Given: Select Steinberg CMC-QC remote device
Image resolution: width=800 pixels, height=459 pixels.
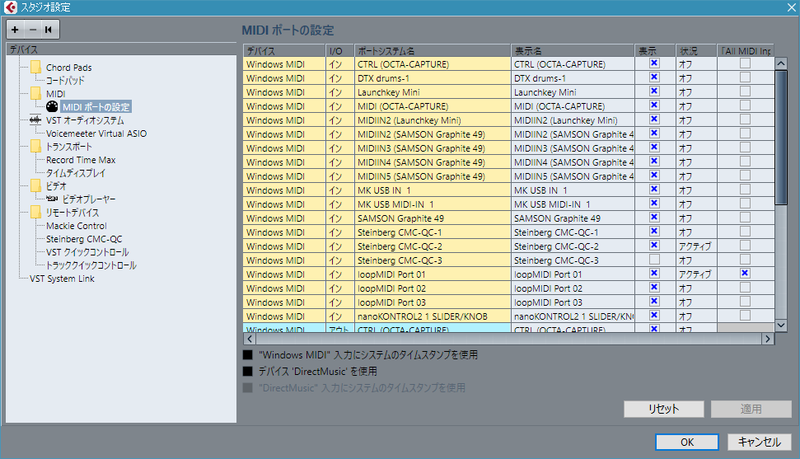Looking at the screenshot, I should pyautogui.click(x=84, y=239).
